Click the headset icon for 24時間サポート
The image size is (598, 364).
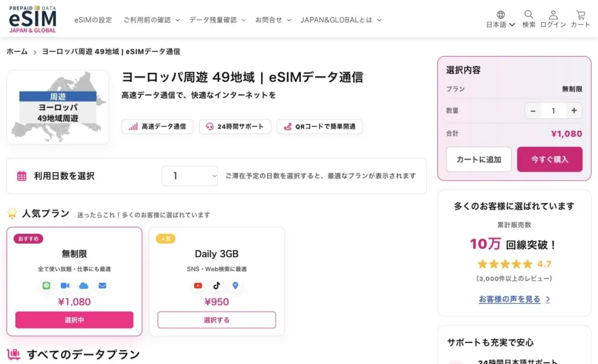(x=210, y=127)
